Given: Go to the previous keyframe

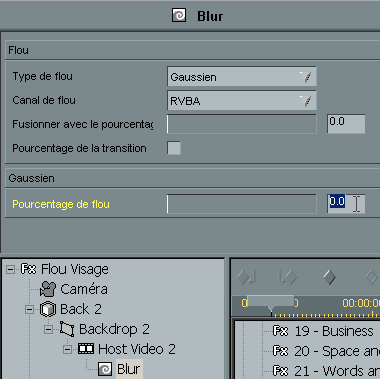Looking at the screenshot, I should tap(246, 277).
